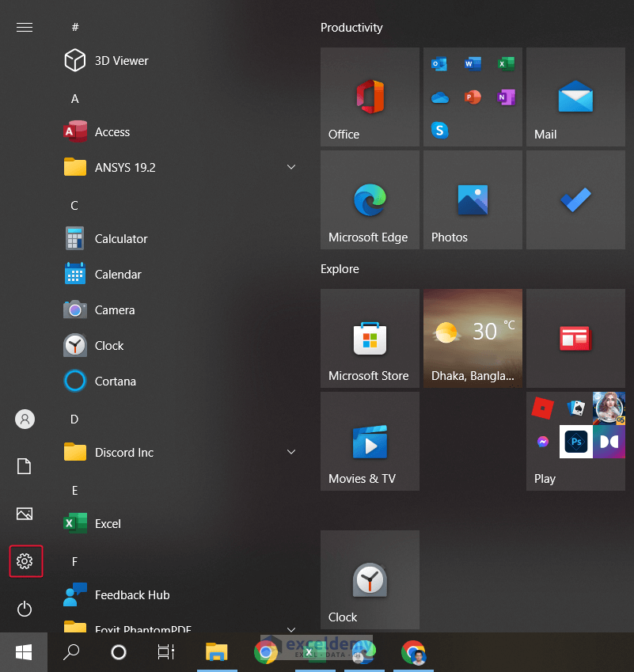
Task: Open OneDrive in the Office folder tile
Action: [440, 97]
